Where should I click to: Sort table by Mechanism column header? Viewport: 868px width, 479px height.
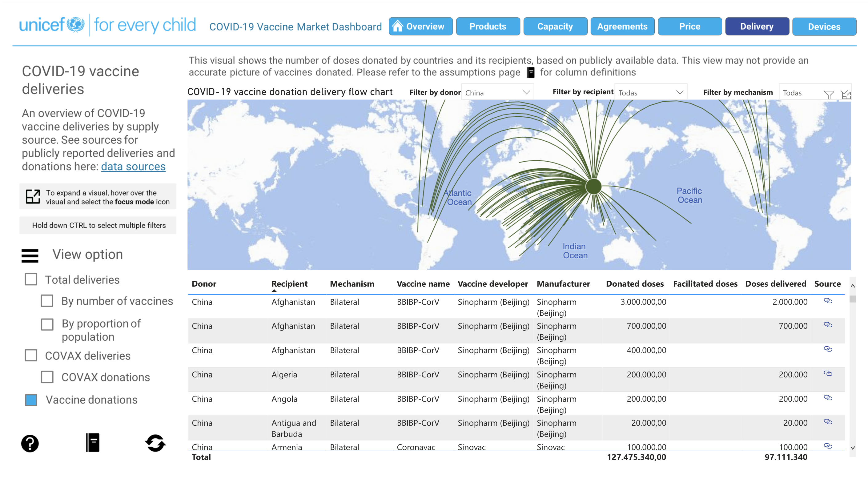(352, 284)
